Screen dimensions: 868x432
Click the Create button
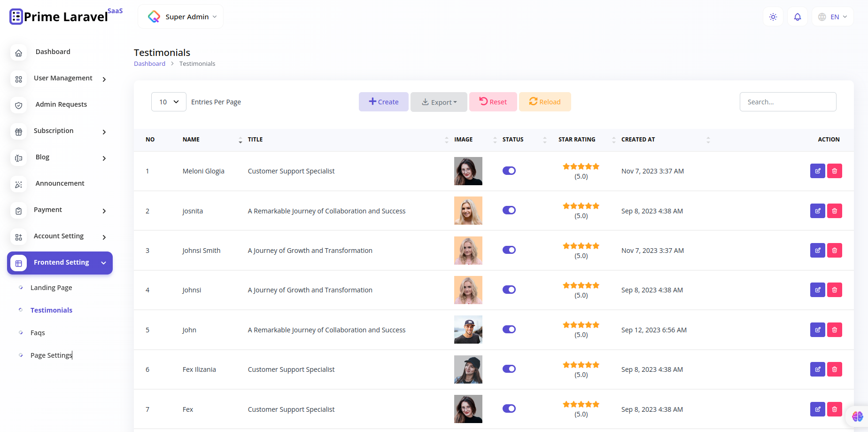(383, 102)
